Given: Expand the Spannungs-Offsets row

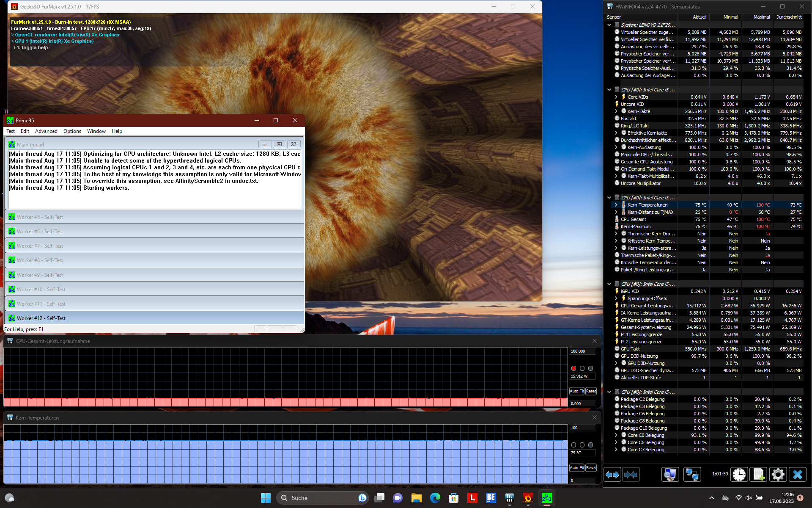Looking at the screenshot, I should click(x=616, y=298).
